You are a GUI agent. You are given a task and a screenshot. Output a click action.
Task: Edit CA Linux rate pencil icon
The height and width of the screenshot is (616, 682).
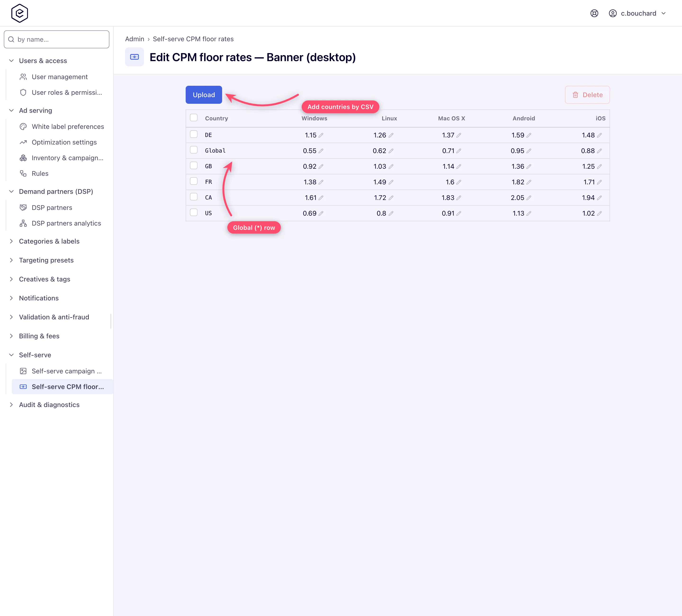point(391,198)
